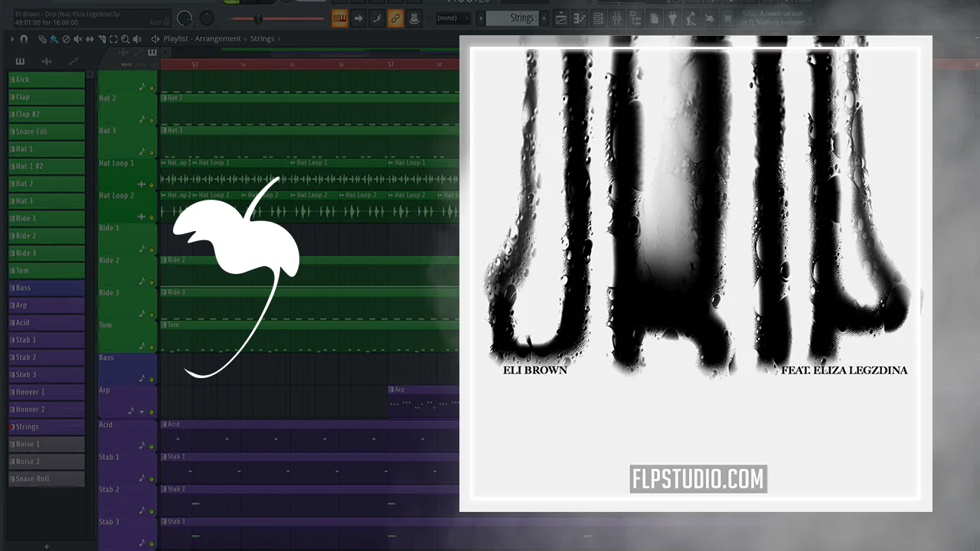Click the Ride 1 track header
The image size is (980, 551).
pyautogui.click(x=128, y=240)
